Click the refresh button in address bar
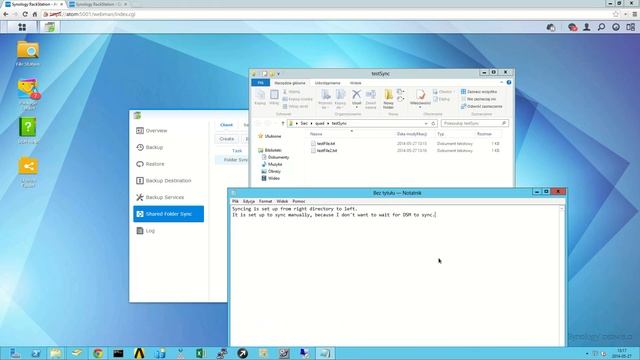Image resolution: width=640 pixels, height=360 pixels. 433,123
